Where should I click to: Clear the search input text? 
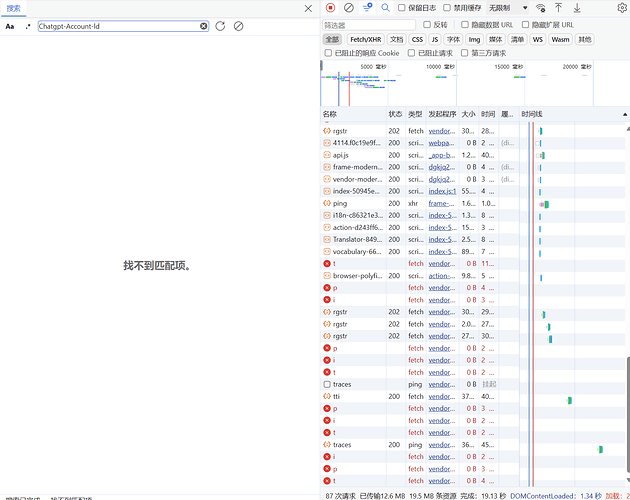[x=204, y=26]
